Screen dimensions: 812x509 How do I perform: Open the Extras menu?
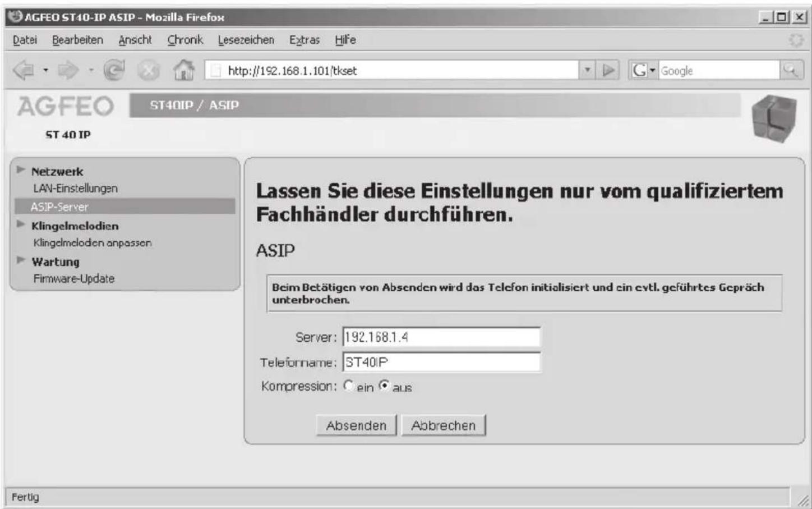(x=304, y=40)
